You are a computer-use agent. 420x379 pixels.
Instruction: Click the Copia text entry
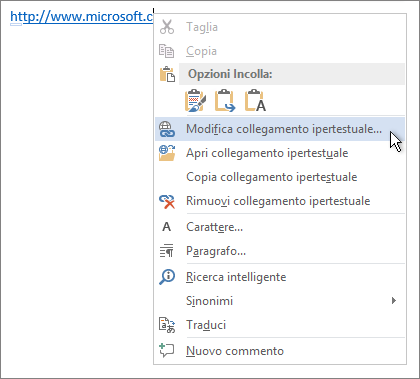coord(201,51)
